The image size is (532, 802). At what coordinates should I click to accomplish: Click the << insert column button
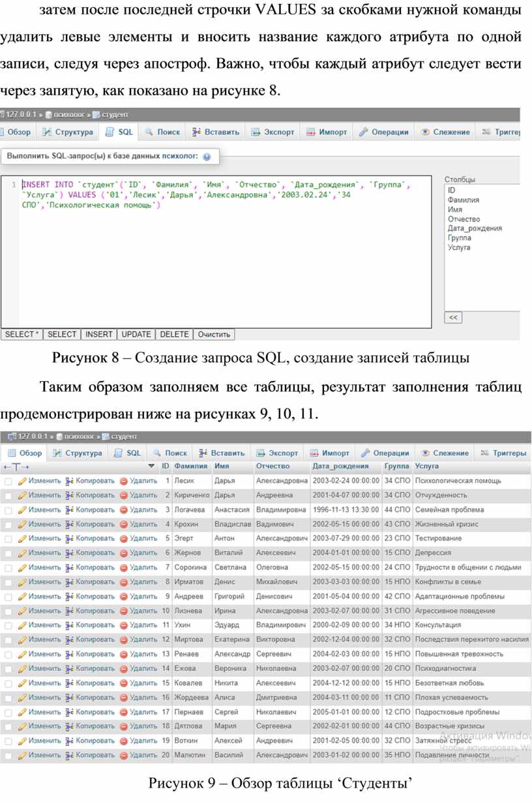click(452, 318)
